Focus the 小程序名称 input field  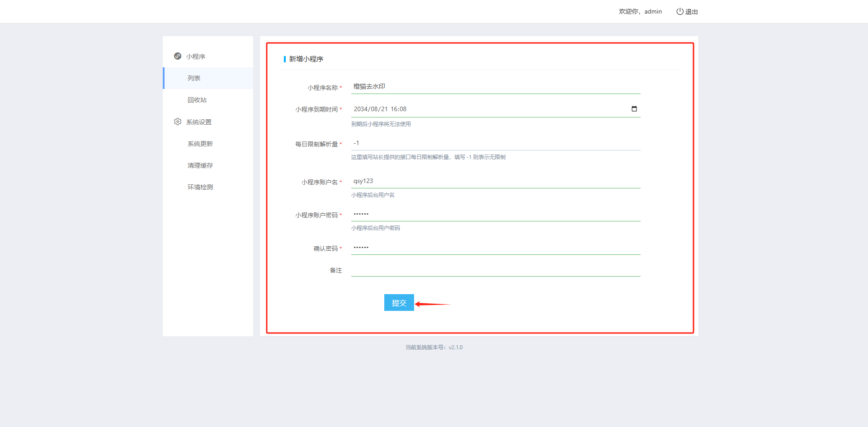coord(495,87)
